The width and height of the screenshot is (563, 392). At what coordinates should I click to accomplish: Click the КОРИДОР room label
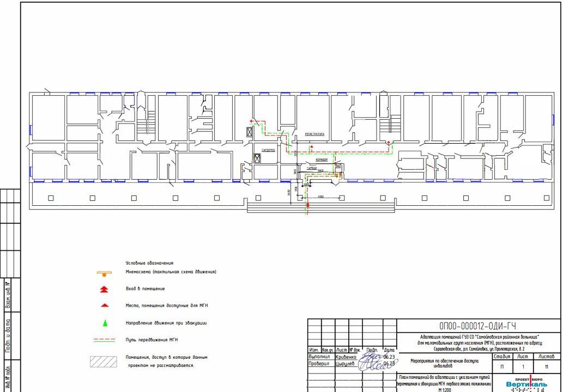tap(321, 160)
